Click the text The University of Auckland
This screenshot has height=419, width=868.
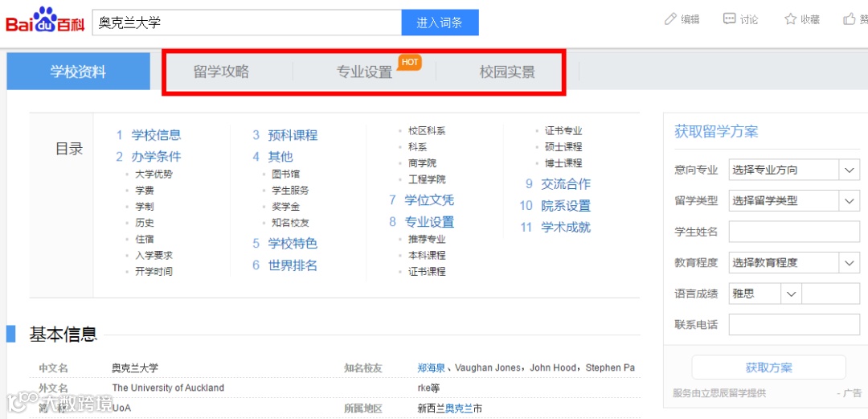coord(168,388)
